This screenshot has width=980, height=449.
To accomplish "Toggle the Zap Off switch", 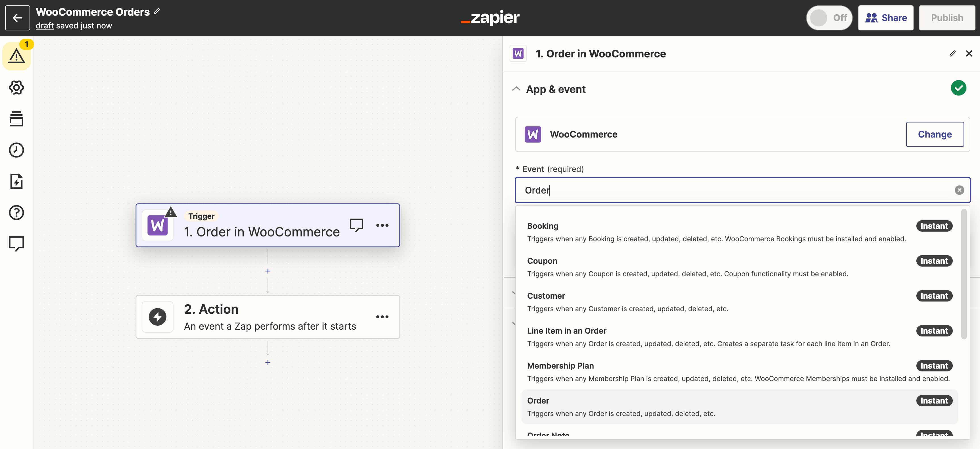I will click(829, 18).
